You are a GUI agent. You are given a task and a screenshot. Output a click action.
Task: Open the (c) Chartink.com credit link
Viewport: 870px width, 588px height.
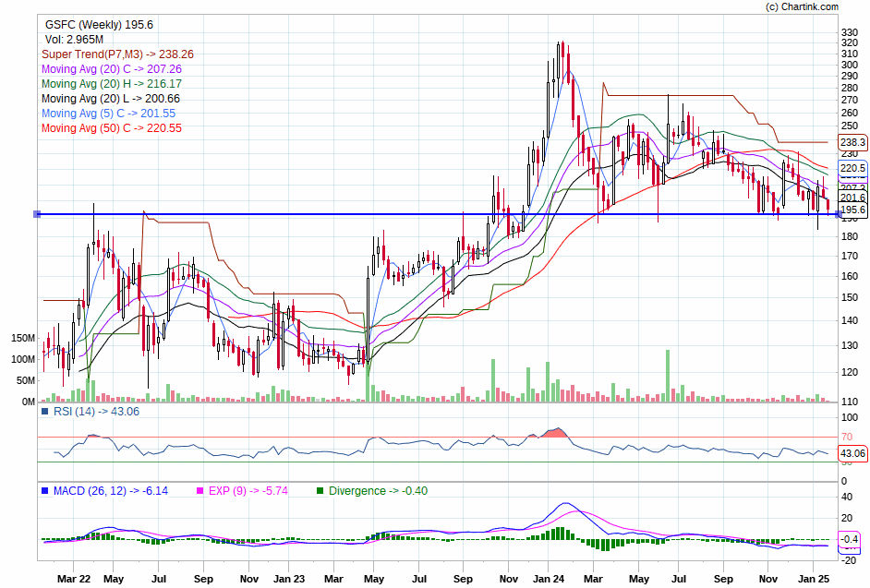[x=802, y=6]
